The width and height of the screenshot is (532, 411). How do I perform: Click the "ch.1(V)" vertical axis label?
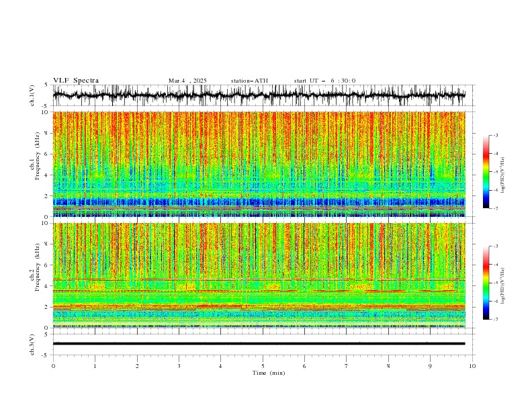(x=32, y=95)
